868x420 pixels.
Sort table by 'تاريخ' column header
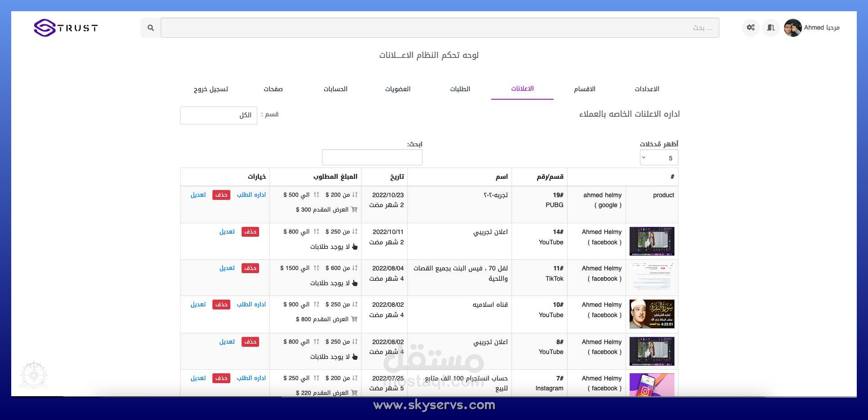[397, 177]
